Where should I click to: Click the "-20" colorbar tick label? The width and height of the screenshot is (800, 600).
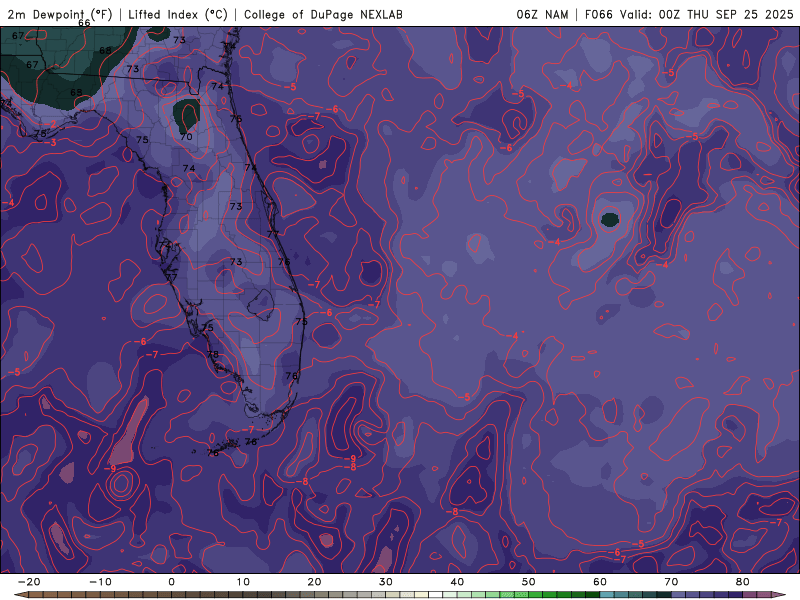[x=29, y=582]
